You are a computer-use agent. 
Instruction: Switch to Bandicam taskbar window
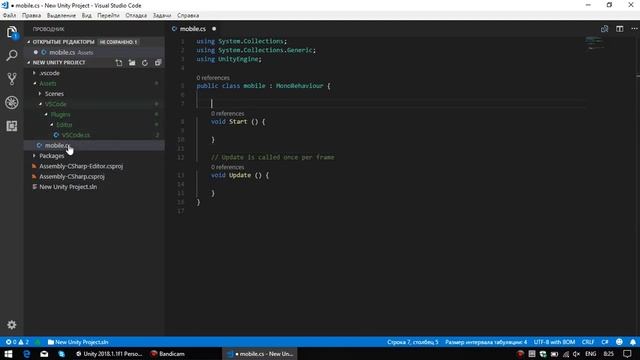167,354
